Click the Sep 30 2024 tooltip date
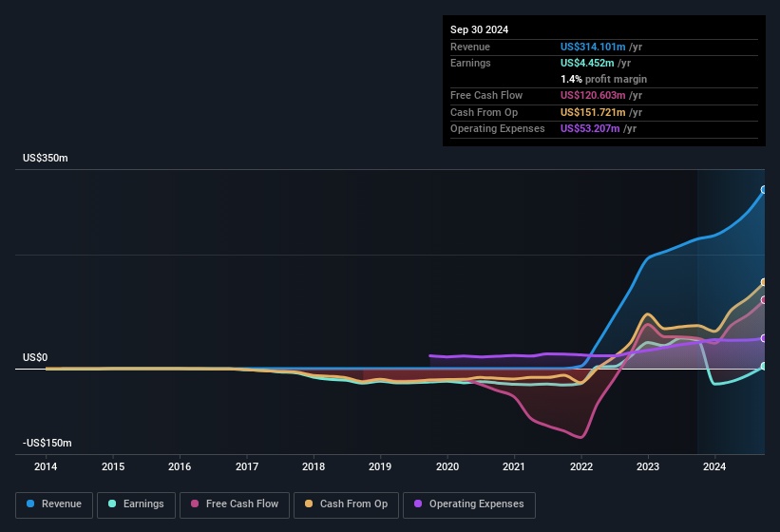Screen dimensions: 780x532 479,29
